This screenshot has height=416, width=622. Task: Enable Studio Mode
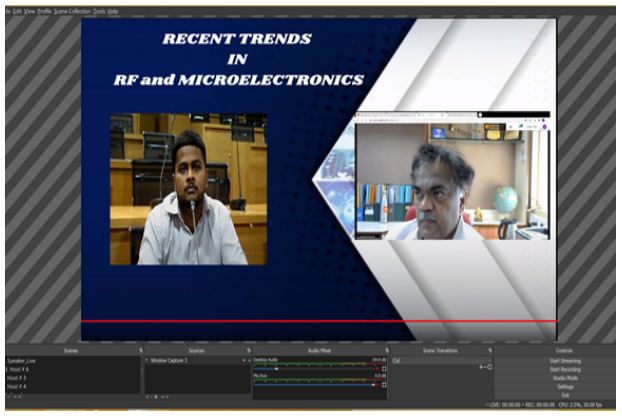tap(564, 377)
